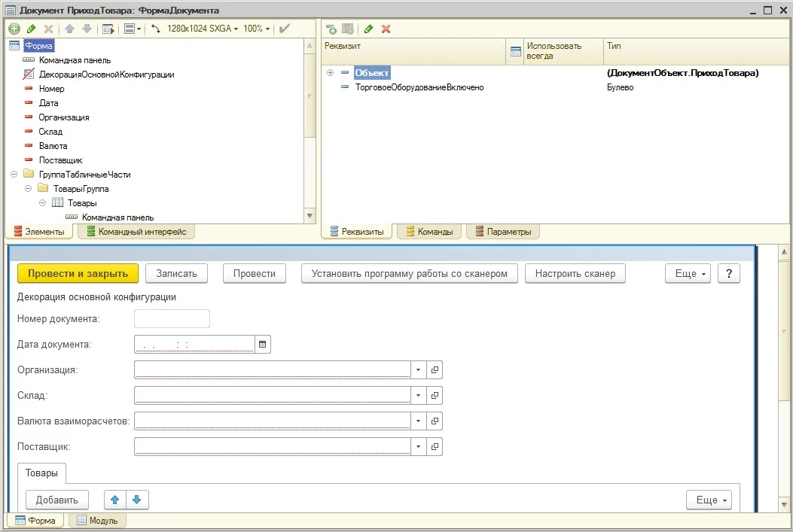This screenshot has height=532, width=793.
Task: Switch to the Командный интерфейс tab
Action: pyautogui.click(x=136, y=232)
